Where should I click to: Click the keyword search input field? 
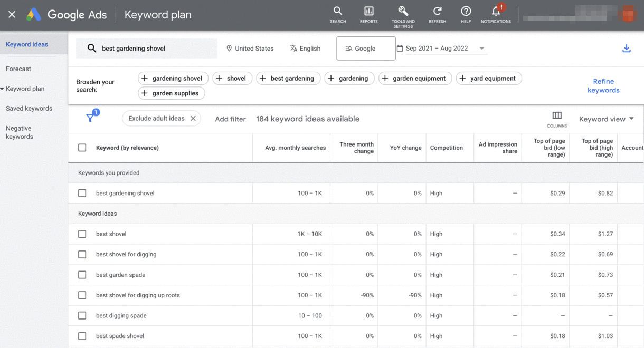(147, 49)
